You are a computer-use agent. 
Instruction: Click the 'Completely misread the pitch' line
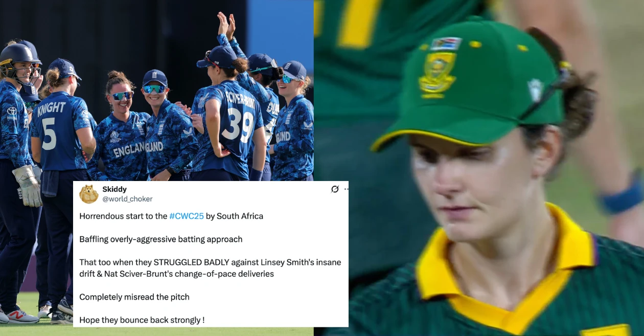click(134, 297)
